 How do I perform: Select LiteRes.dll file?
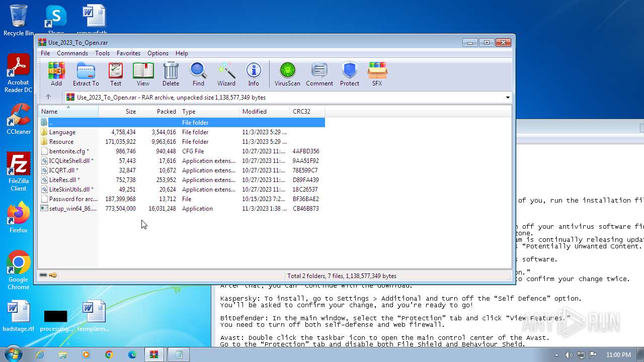point(182,180)
